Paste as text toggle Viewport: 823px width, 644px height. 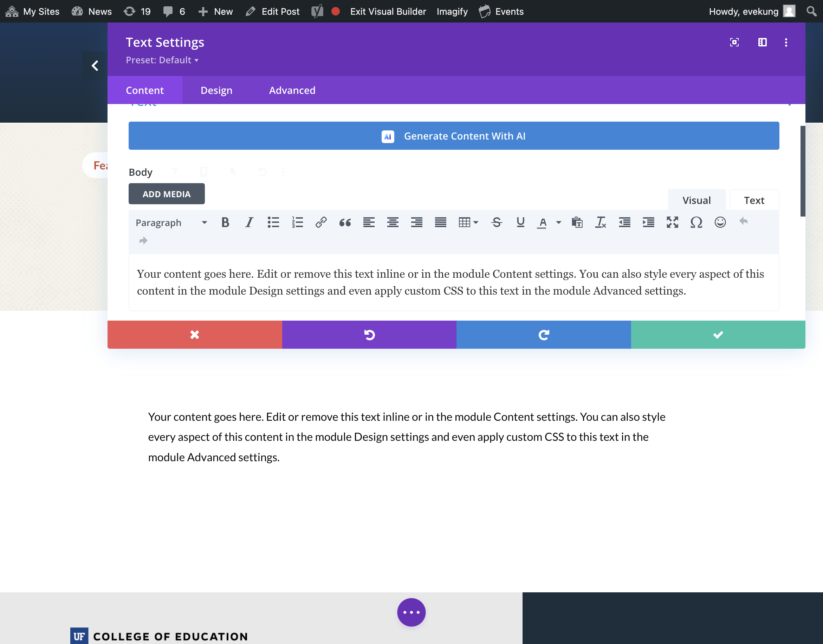point(577,223)
